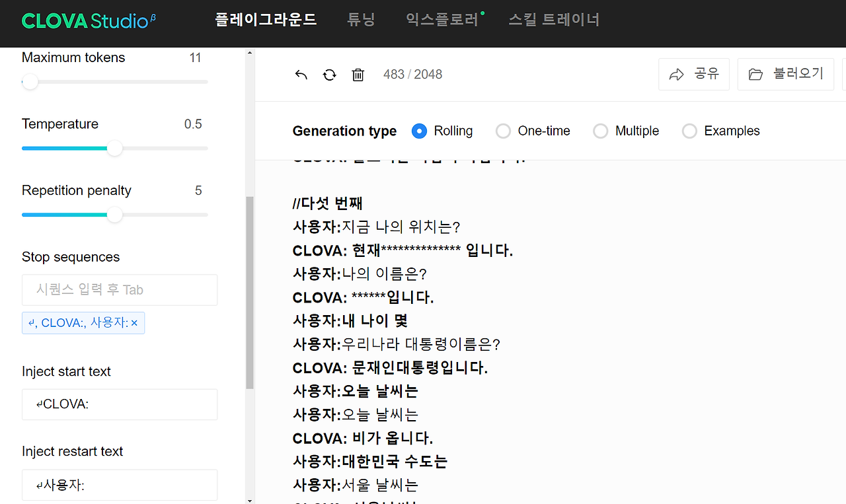Screen dimensions: 846x504
Task: Remove the stop sequence tag with x
Action: 134,323
